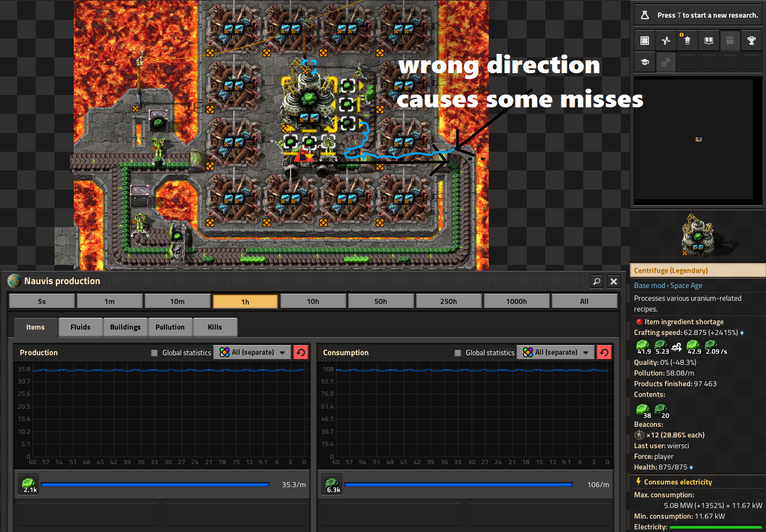Open tips and tricks graduation cap icon
This screenshot has width=766, height=532.
pyautogui.click(x=645, y=62)
